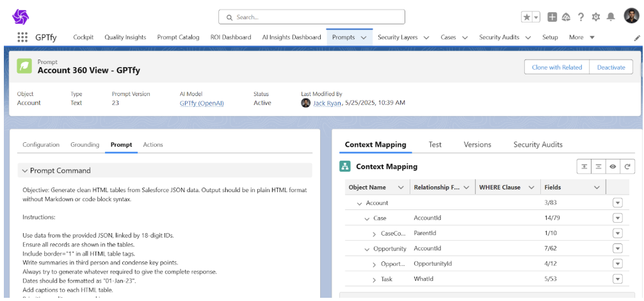This screenshot has width=644, height=301.
Task: Open the Setup gear icon
Action: (595, 17)
